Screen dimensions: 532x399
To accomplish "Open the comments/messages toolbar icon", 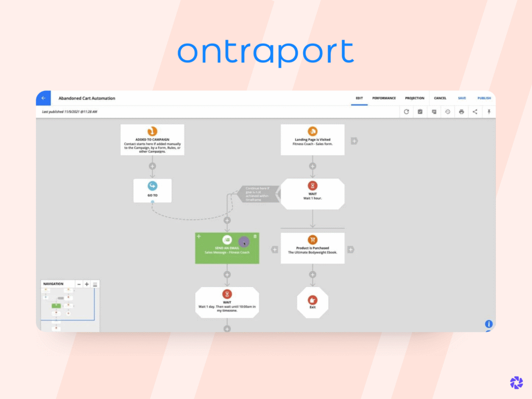I will pyautogui.click(x=434, y=112).
